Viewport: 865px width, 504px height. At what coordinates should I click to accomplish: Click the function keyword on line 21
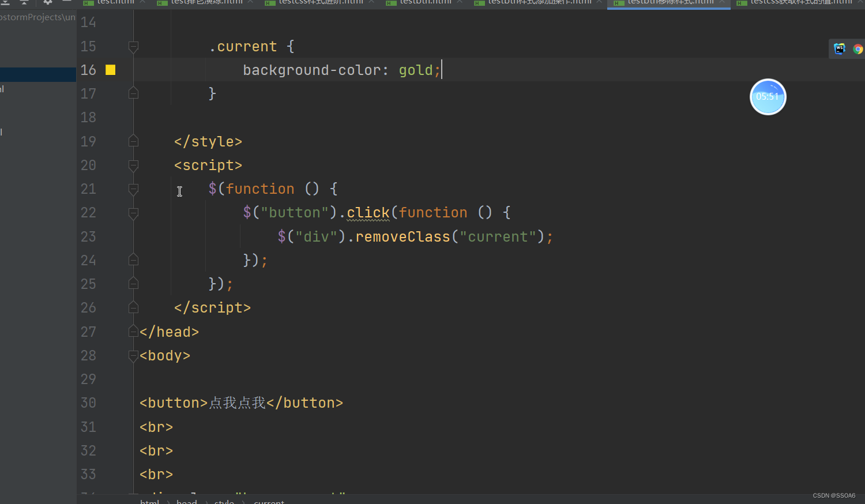[260, 189]
